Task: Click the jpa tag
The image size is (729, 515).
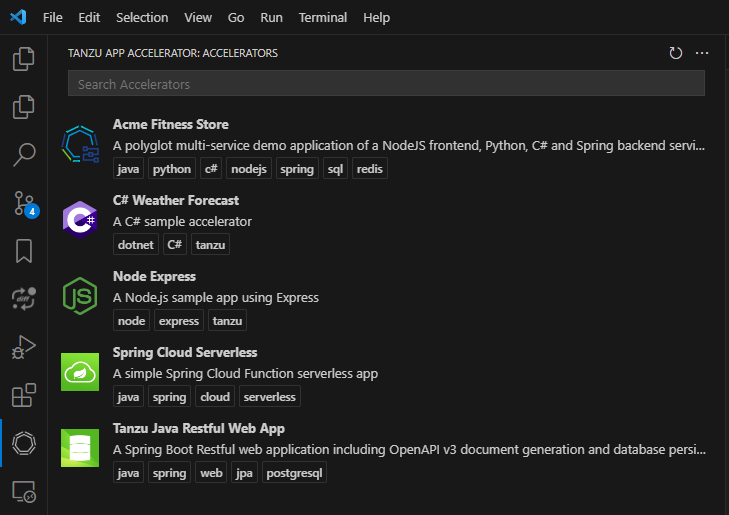Action: (244, 473)
